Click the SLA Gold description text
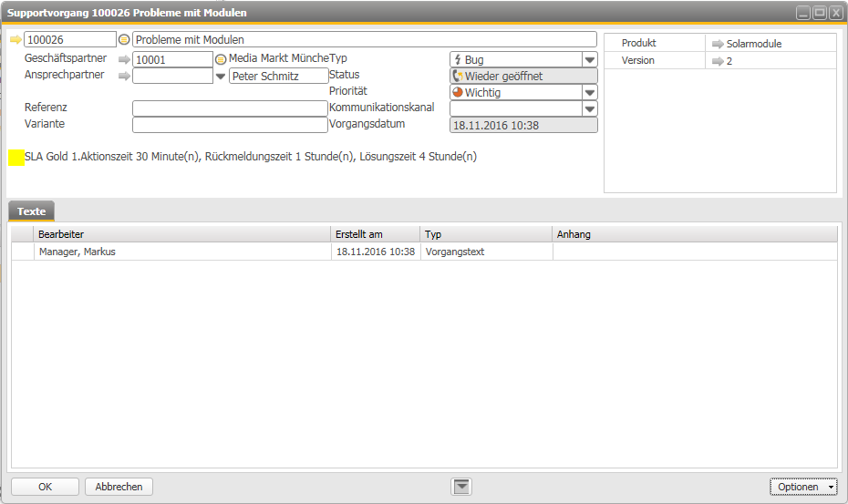The height and width of the screenshot is (504, 848). coord(251,157)
